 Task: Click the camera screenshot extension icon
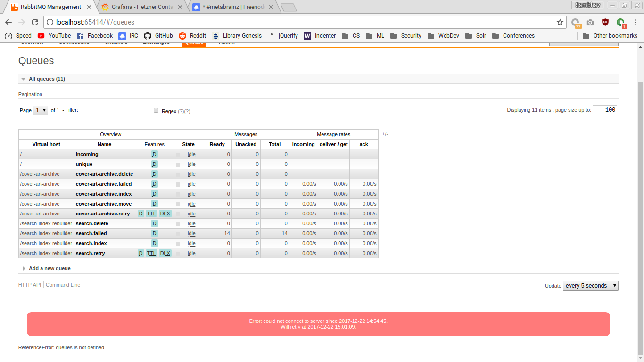(590, 22)
